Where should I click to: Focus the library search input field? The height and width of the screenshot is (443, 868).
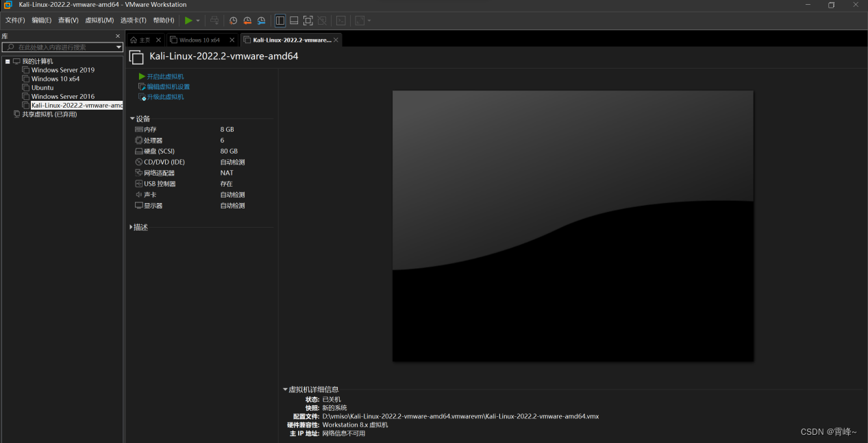pyautogui.click(x=62, y=47)
